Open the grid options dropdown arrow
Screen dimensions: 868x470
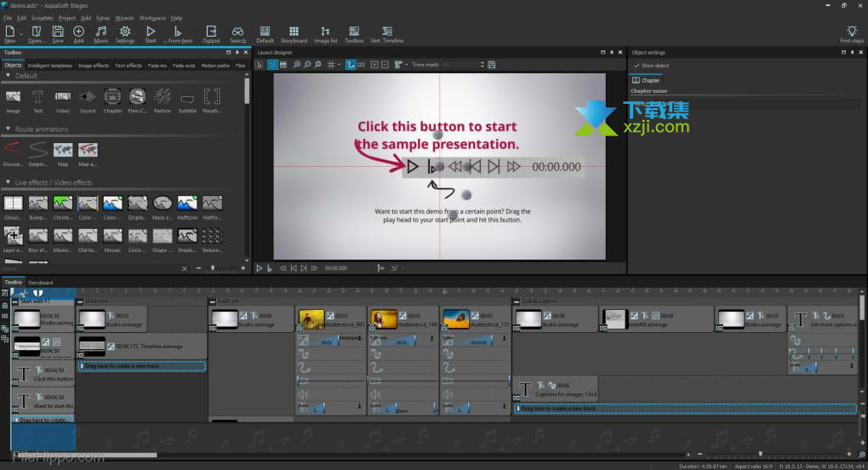339,65
